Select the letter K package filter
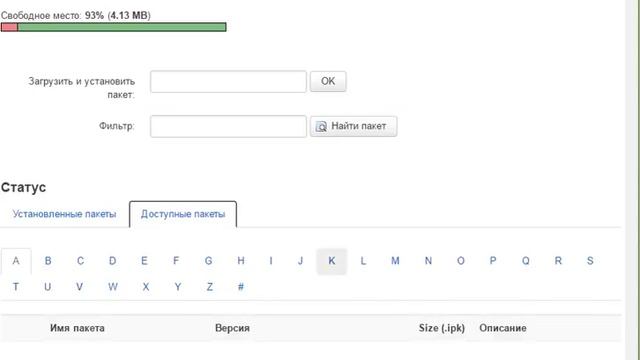The height and width of the screenshot is (360, 640). tap(331, 261)
